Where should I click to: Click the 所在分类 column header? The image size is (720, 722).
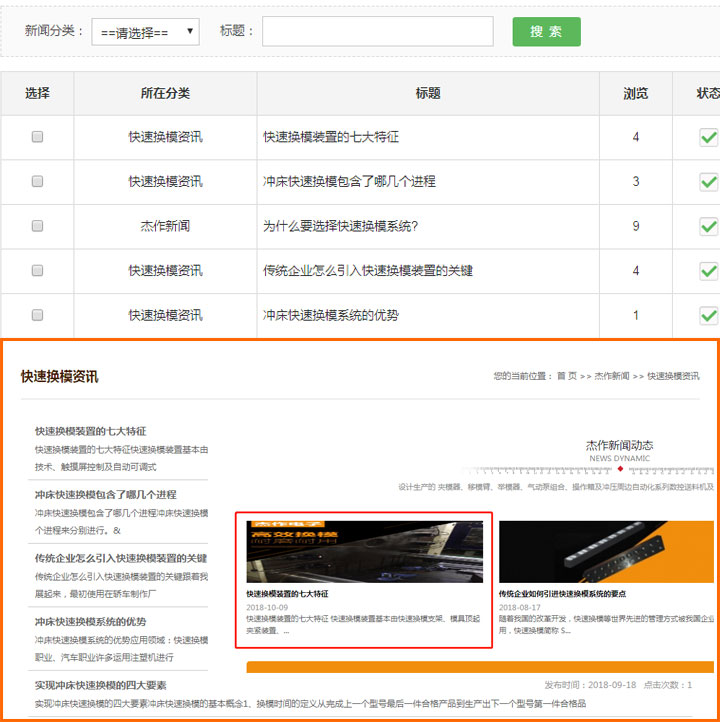pos(165,93)
